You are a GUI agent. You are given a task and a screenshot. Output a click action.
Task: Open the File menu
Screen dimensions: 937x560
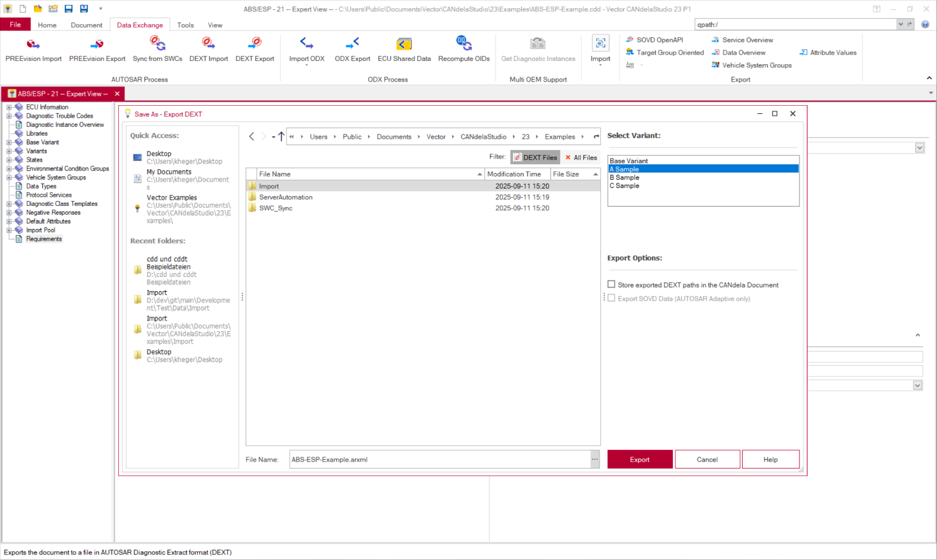pyautogui.click(x=15, y=24)
